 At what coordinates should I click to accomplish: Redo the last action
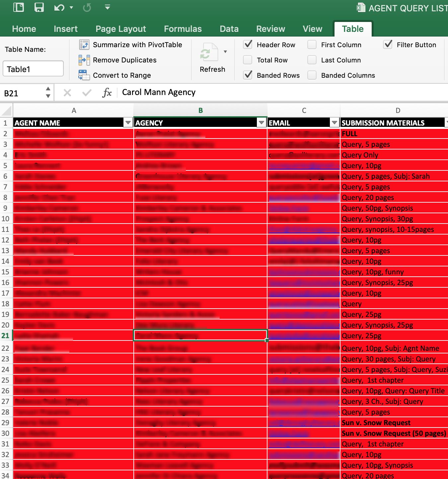click(x=87, y=7)
